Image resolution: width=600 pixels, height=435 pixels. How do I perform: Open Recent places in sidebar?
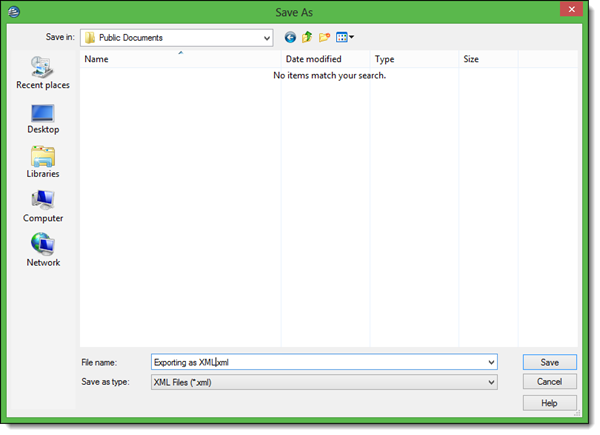coord(43,73)
